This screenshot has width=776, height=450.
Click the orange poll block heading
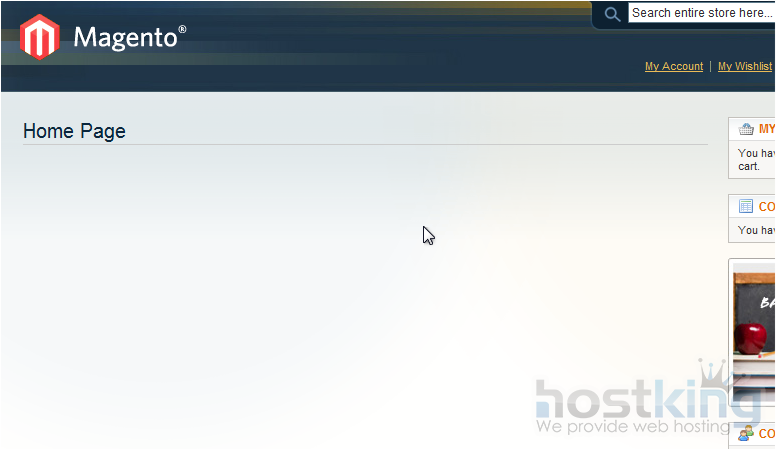pos(767,434)
